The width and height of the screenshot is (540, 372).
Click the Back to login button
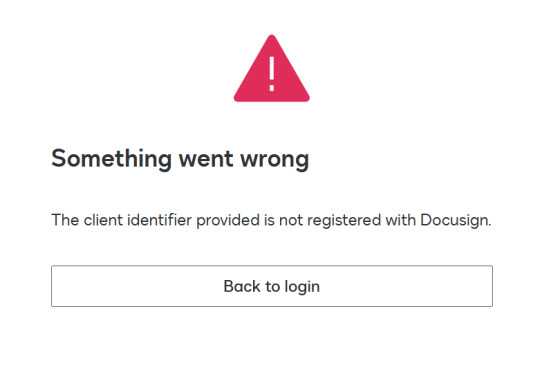coord(272,286)
